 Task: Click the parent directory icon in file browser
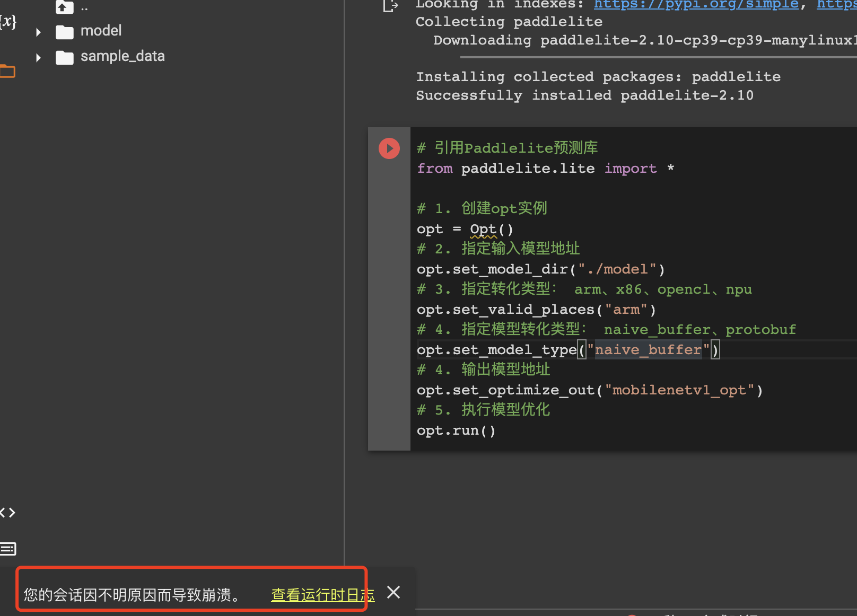click(x=64, y=7)
